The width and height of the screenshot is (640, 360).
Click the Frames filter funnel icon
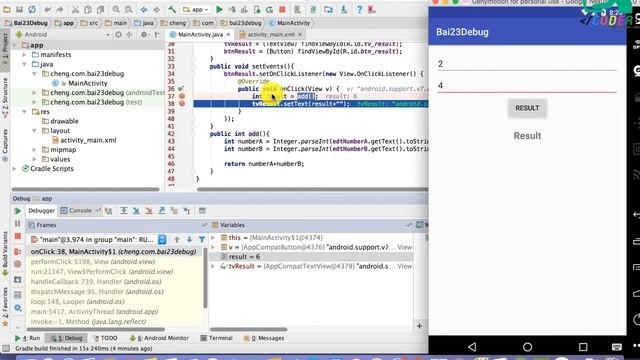click(x=202, y=240)
